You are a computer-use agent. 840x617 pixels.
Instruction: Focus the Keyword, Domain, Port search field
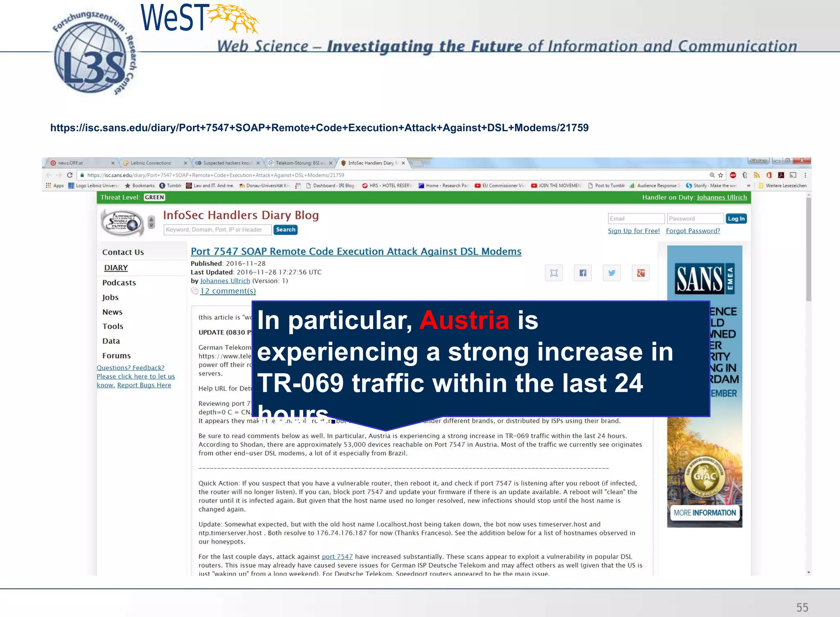click(217, 230)
